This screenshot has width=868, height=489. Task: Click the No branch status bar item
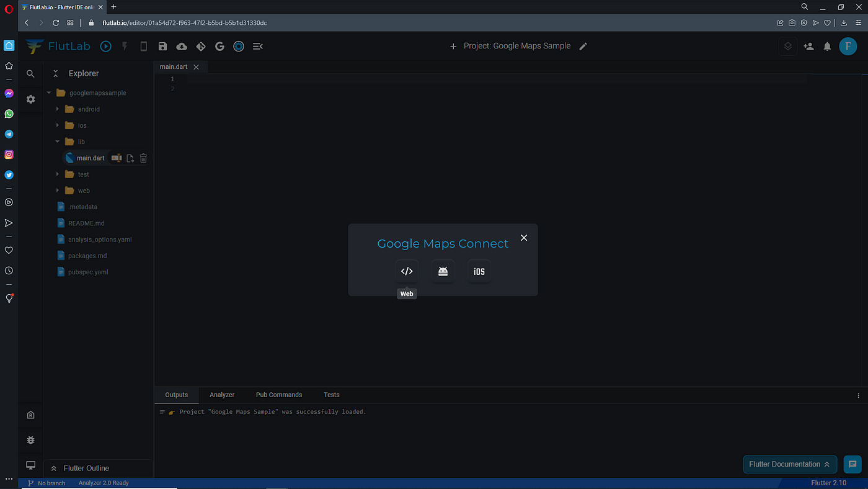tap(46, 483)
